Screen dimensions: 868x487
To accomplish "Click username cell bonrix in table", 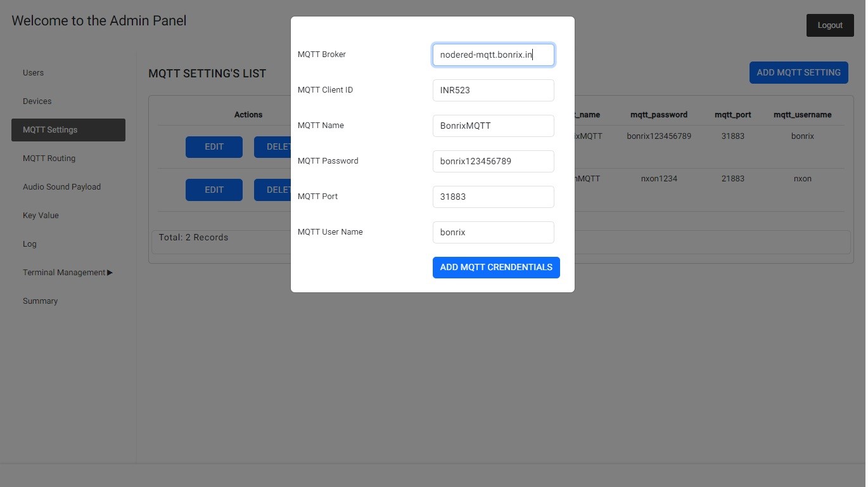I will pos(803,136).
